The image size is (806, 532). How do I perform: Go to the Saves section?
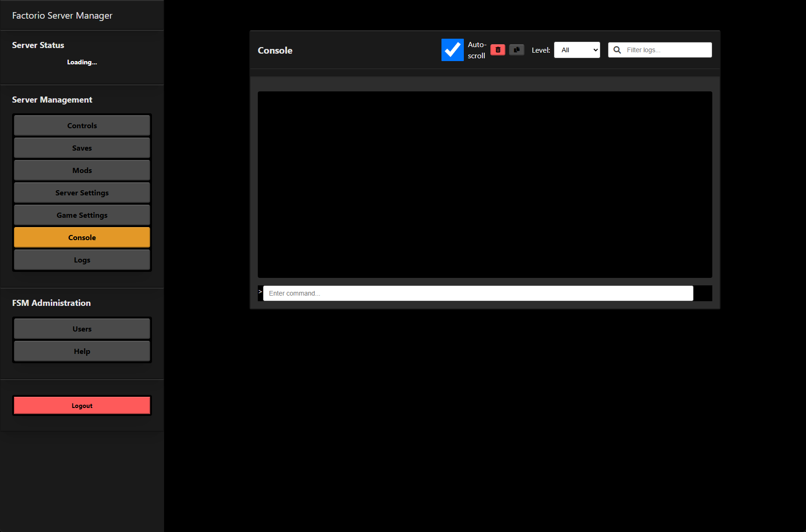(82, 148)
